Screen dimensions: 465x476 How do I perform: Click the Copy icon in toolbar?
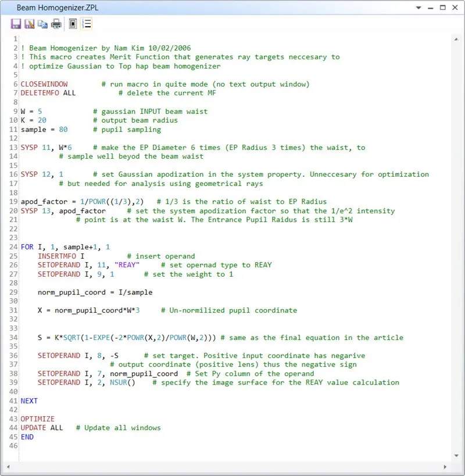point(42,24)
